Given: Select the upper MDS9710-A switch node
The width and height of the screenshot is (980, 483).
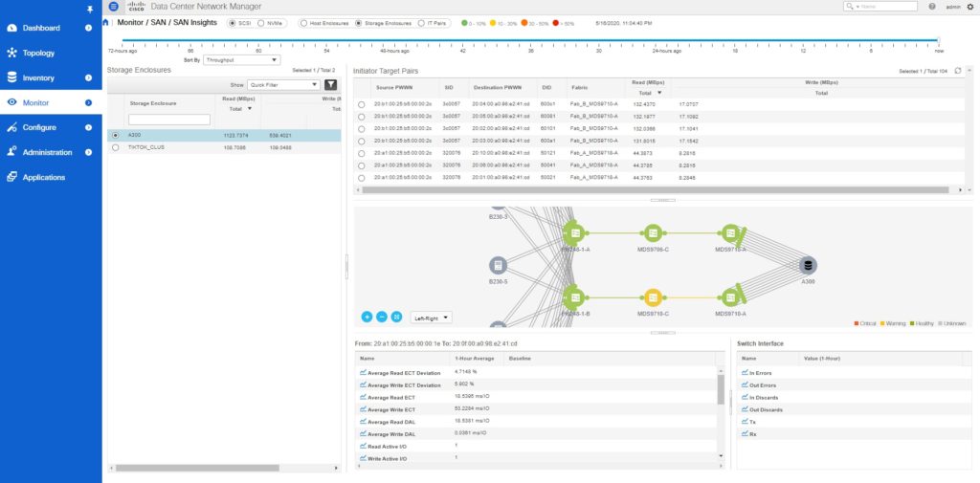Looking at the screenshot, I should (x=730, y=233).
